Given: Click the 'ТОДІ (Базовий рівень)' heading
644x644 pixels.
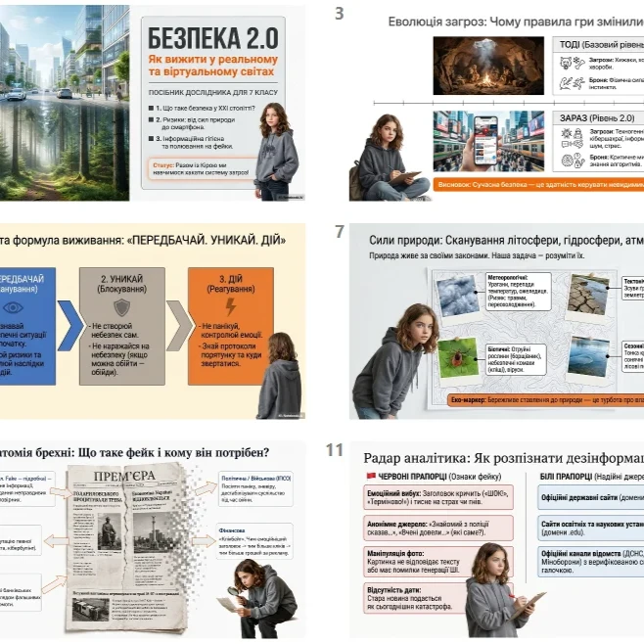Looking at the screenshot, I should tap(602, 44).
